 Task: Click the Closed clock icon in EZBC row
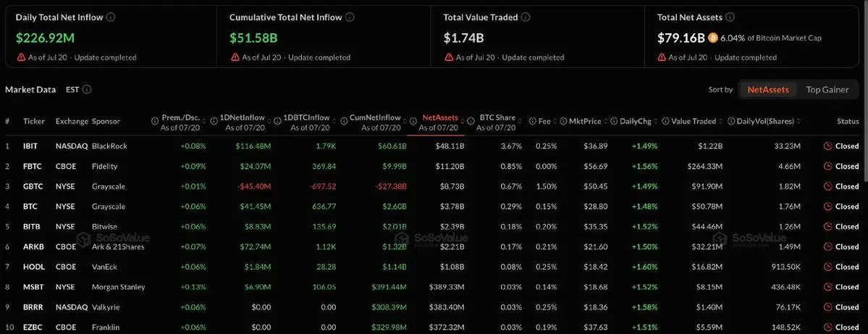click(x=828, y=327)
